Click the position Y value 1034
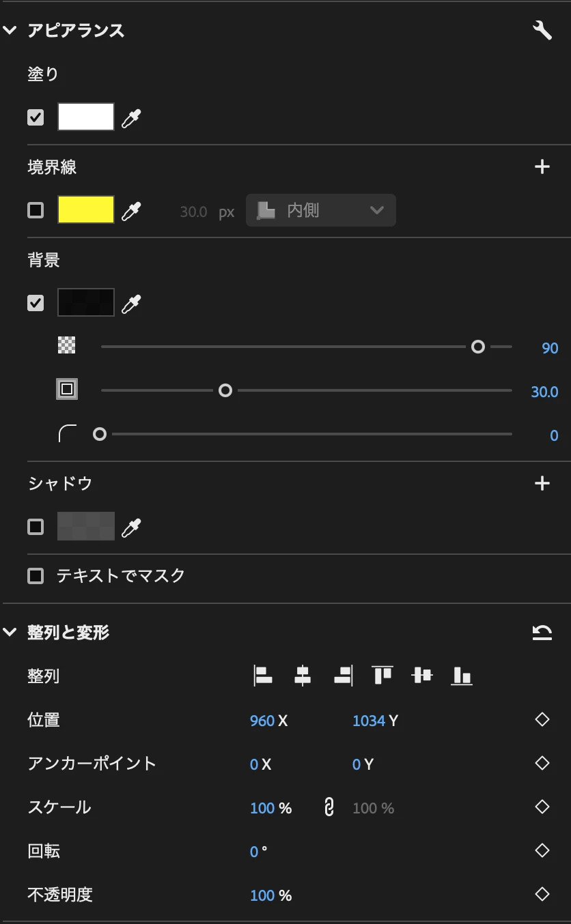 369,721
